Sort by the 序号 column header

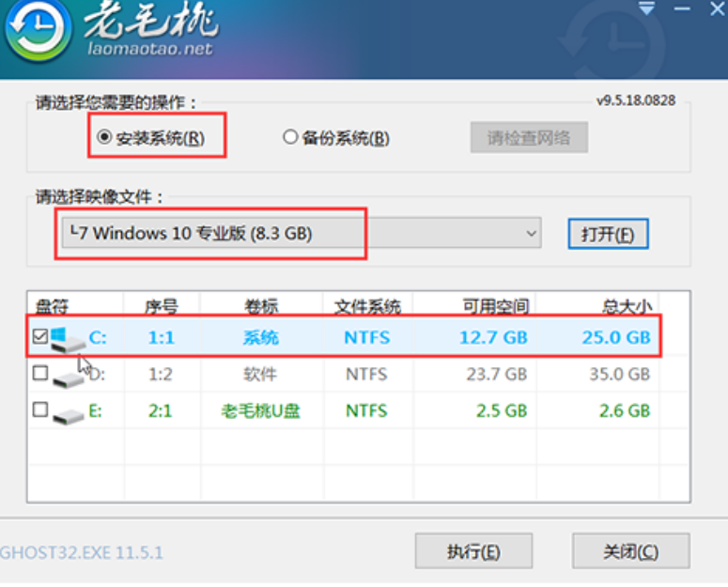coord(162,306)
